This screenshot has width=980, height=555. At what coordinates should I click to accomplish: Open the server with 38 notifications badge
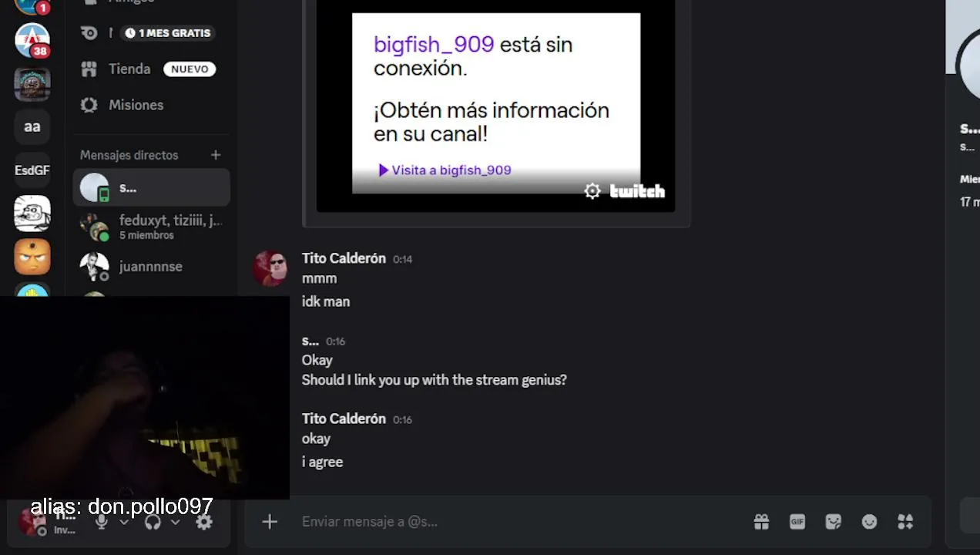32,41
